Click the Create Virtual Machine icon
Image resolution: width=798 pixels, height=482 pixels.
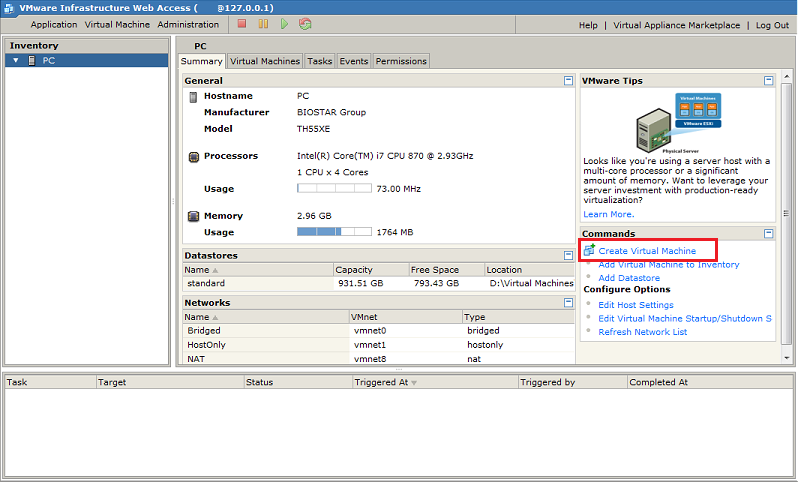pyautogui.click(x=590, y=250)
